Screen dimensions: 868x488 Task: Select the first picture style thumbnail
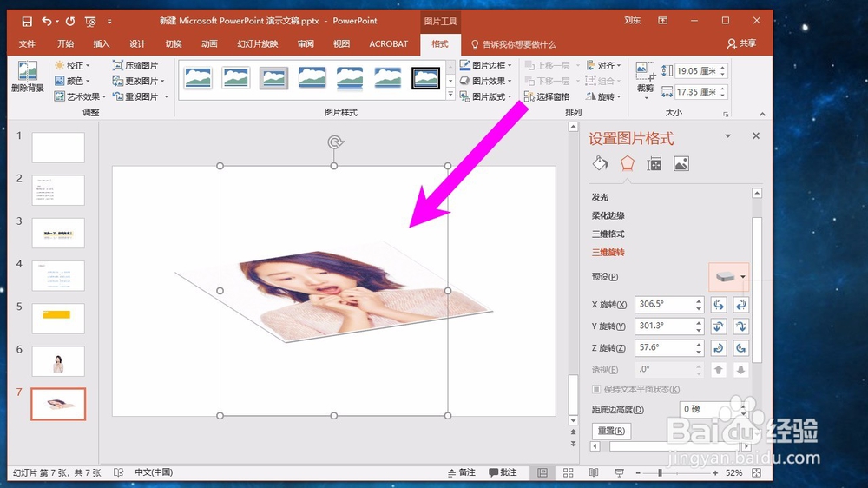(x=198, y=78)
